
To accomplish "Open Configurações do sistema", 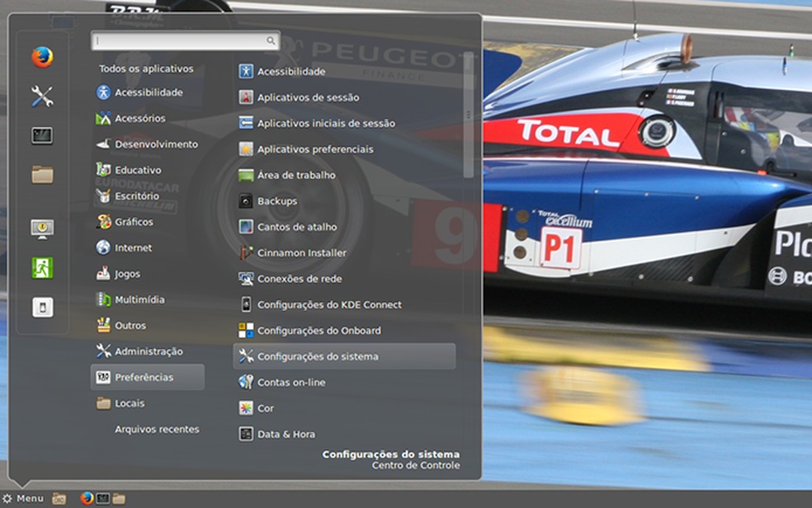I will click(318, 356).
